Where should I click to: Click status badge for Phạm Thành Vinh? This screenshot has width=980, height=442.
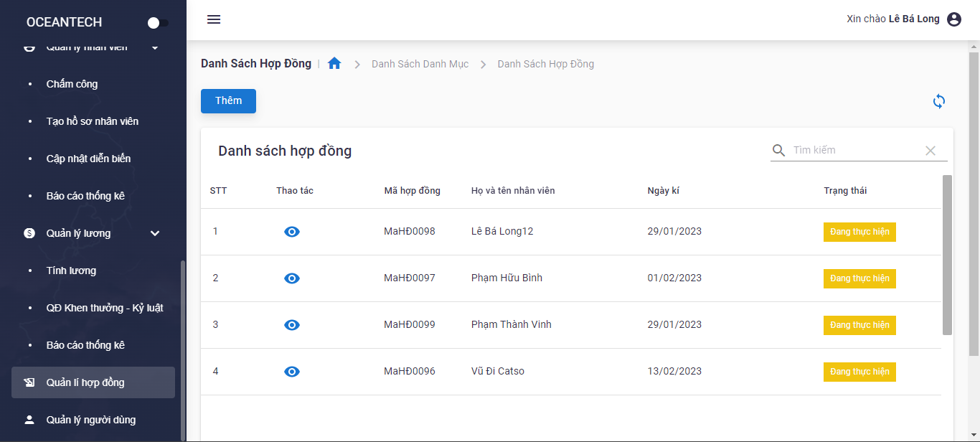859,325
